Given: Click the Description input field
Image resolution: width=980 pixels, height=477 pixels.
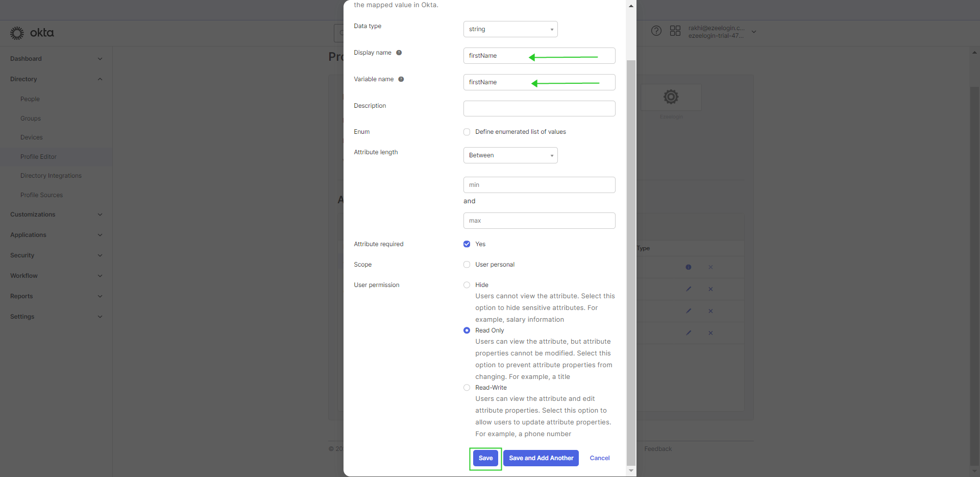Looking at the screenshot, I should 539,108.
